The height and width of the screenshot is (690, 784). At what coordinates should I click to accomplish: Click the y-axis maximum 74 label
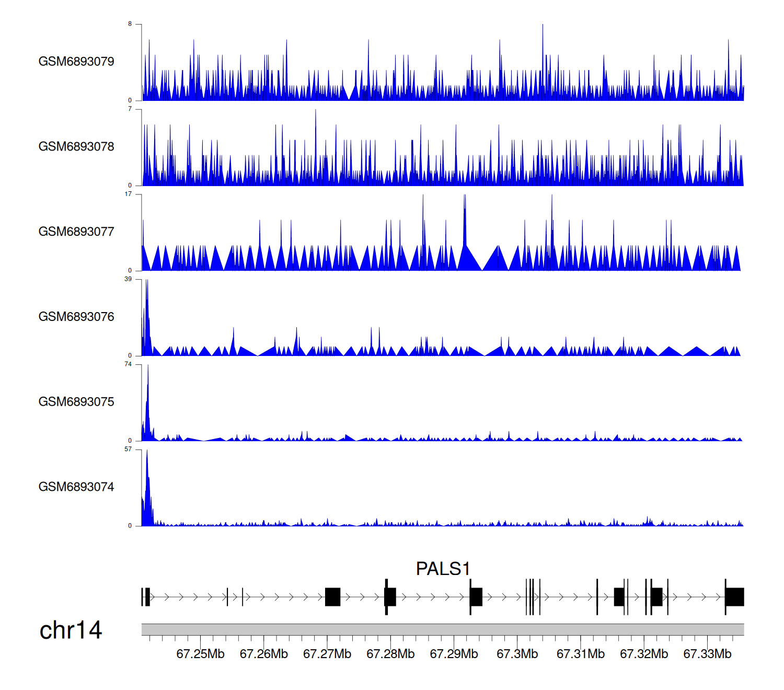[128, 364]
